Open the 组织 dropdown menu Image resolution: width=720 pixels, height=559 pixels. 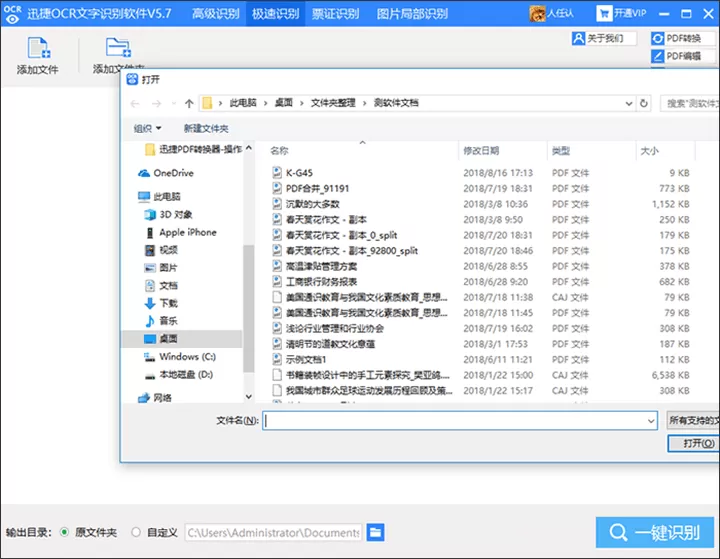(147, 128)
